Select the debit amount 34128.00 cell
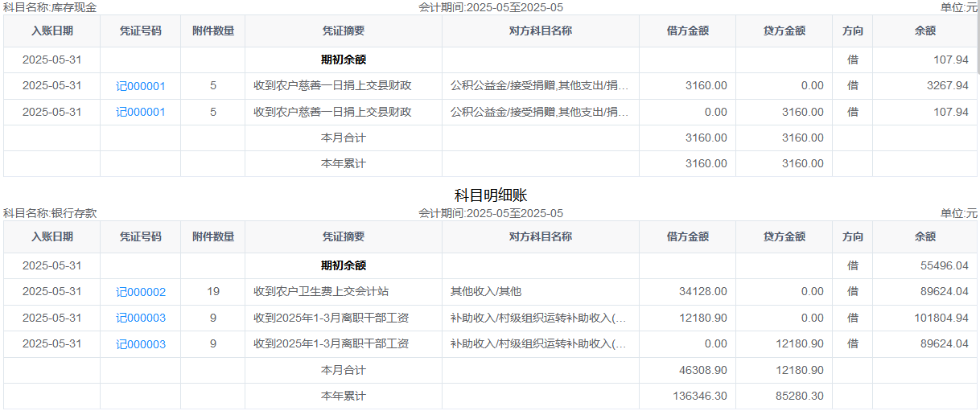The image size is (980, 415). (x=702, y=292)
